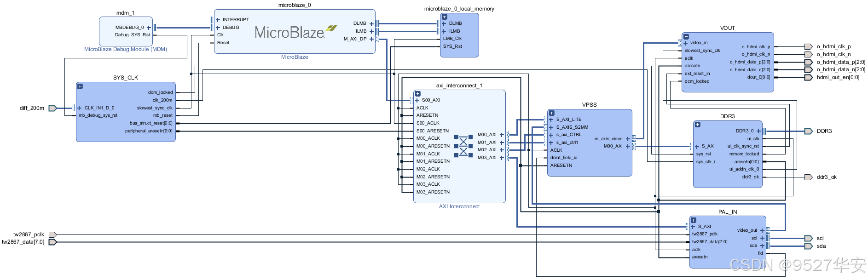Select the VOUT block title
The height and width of the screenshot is (280, 868).
(x=728, y=28)
